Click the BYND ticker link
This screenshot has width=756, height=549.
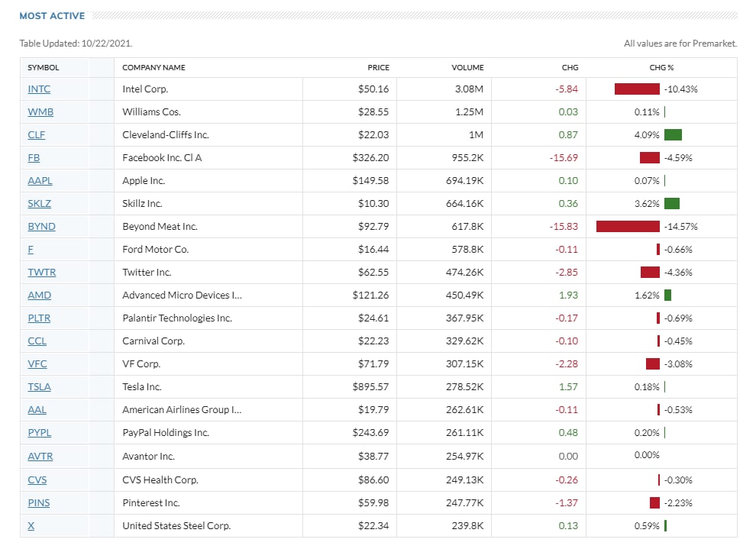tap(41, 227)
